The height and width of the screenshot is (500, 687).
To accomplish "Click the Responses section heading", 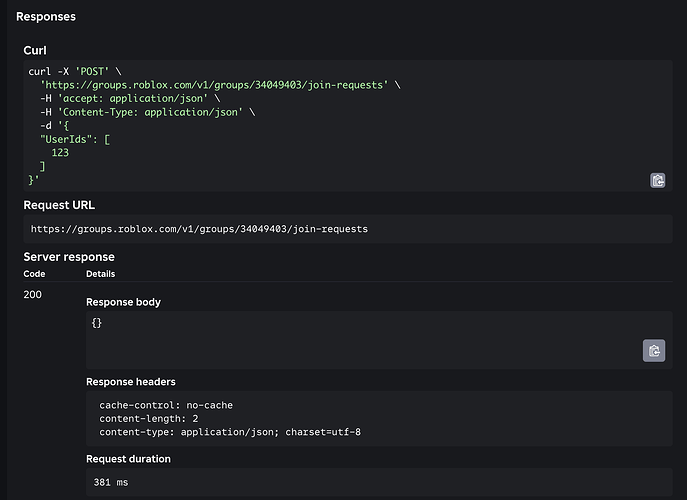I will point(46,17).
